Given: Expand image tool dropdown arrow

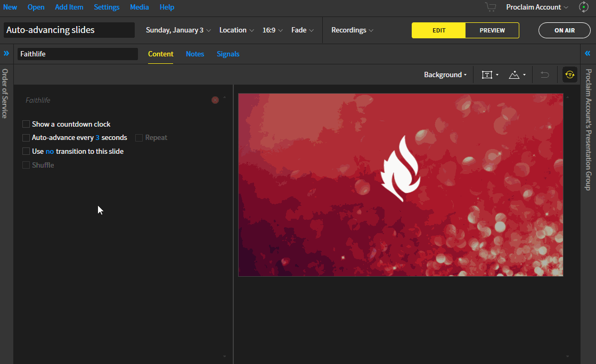Looking at the screenshot, I should [524, 75].
